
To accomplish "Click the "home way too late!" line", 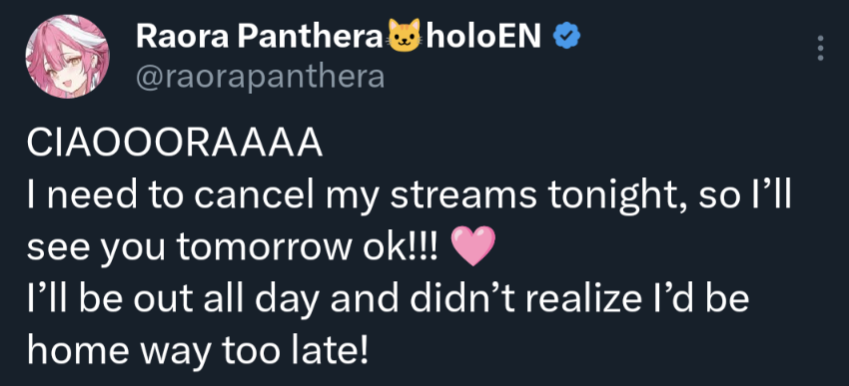I will (197, 352).
